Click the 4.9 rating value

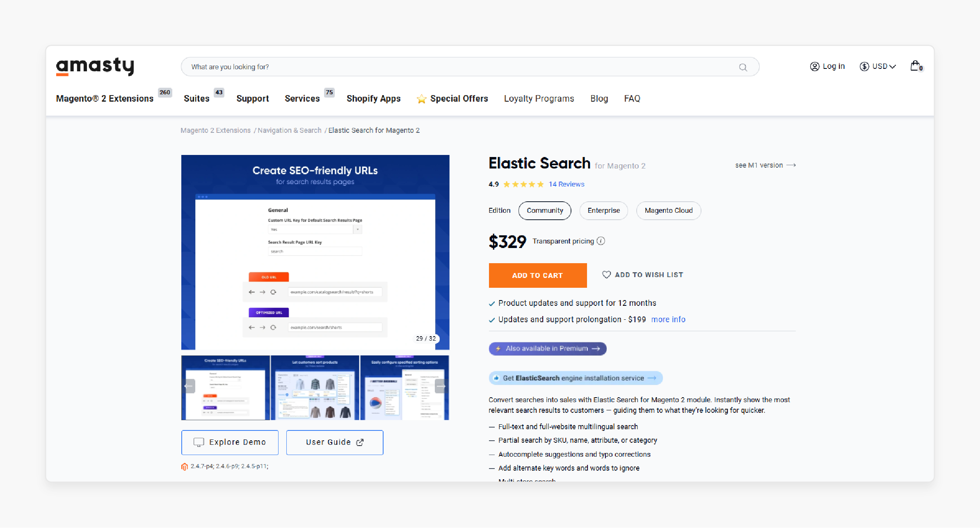pyautogui.click(x=493, y=184)
